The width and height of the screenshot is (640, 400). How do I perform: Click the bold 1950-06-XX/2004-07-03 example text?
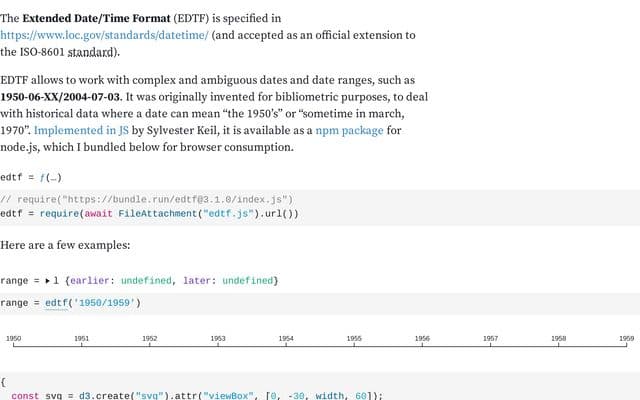coord(60,97)
